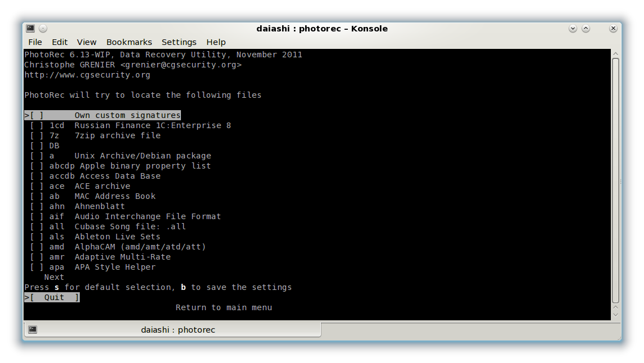Click the 'PhotoRec will try to locate' line
644x363 pixels.
tap(143, 96)
